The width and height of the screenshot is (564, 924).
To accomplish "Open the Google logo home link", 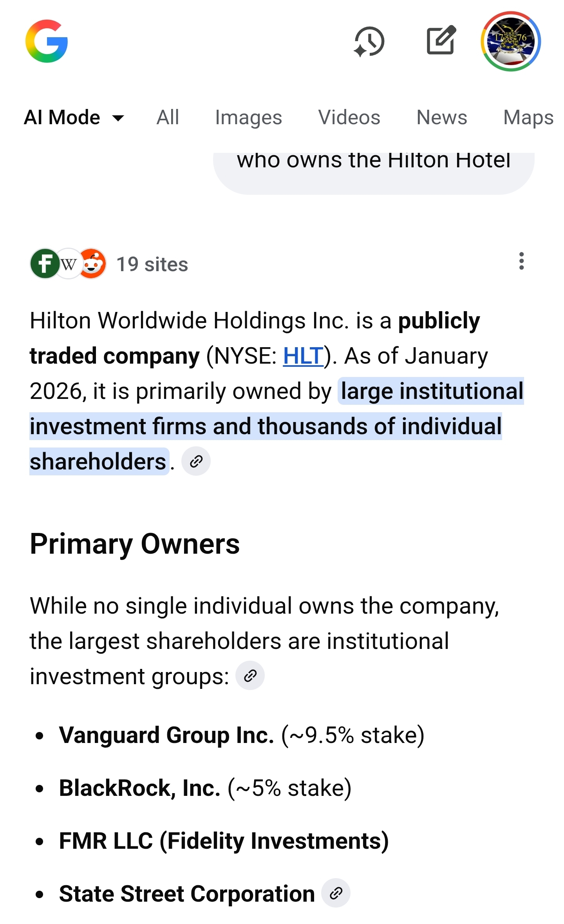I will (47, 41).
